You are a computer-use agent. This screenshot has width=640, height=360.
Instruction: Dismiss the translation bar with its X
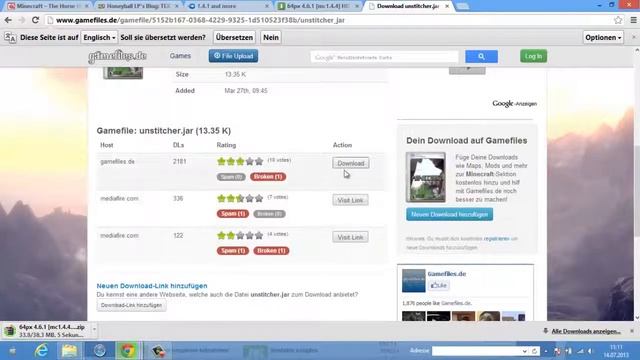633,37
